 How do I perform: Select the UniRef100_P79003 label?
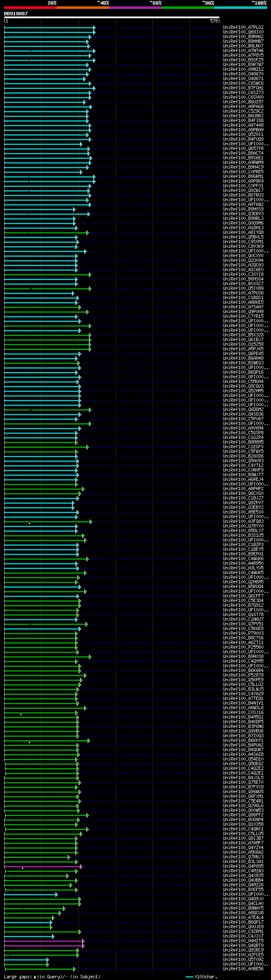[x=243, y=633]
